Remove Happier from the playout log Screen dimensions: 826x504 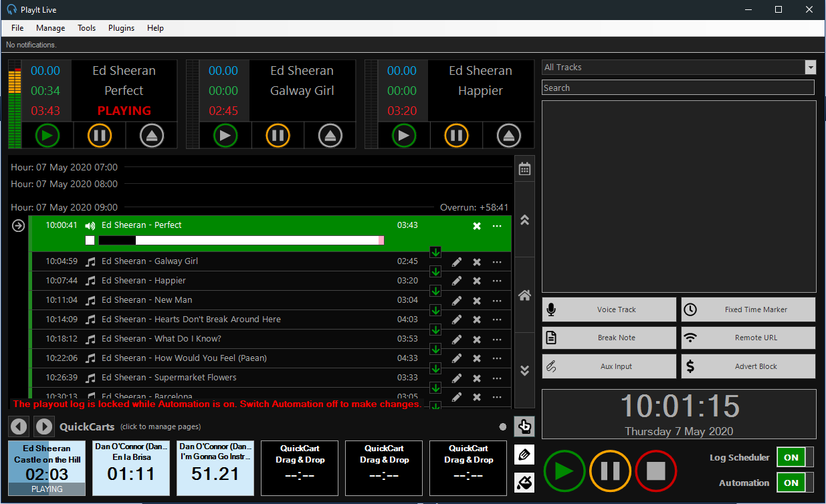(x=477, y=281)
